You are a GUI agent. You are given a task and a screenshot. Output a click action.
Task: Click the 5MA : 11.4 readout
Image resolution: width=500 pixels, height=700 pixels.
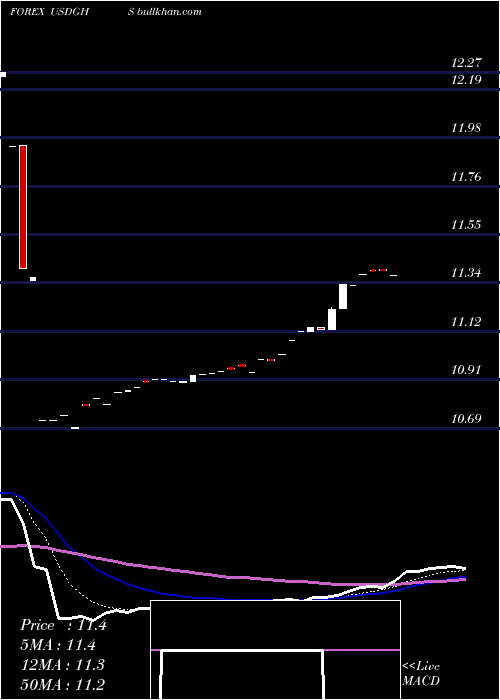58,645
